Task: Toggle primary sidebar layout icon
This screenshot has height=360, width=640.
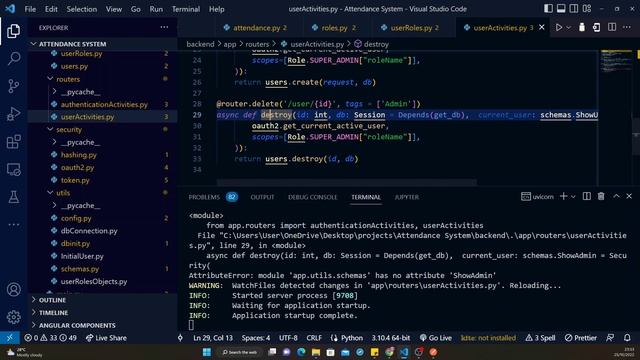Action: pos(548,9)
